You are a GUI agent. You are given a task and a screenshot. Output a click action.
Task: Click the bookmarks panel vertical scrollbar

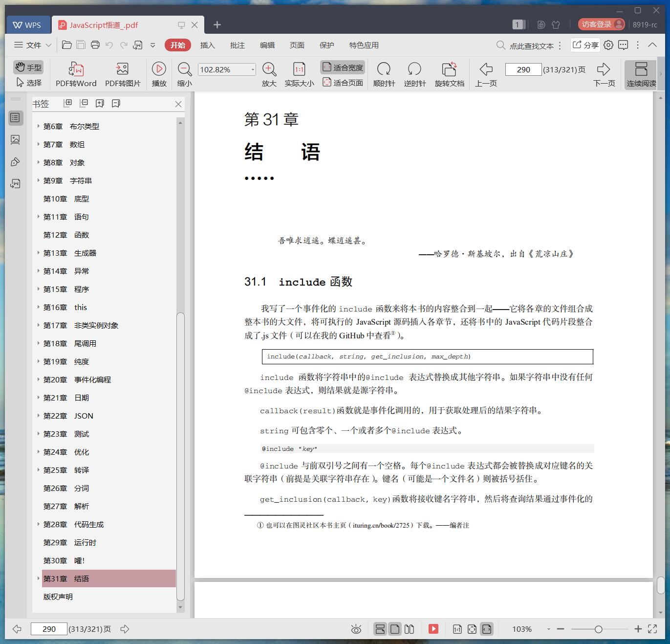tap(180, 456)
